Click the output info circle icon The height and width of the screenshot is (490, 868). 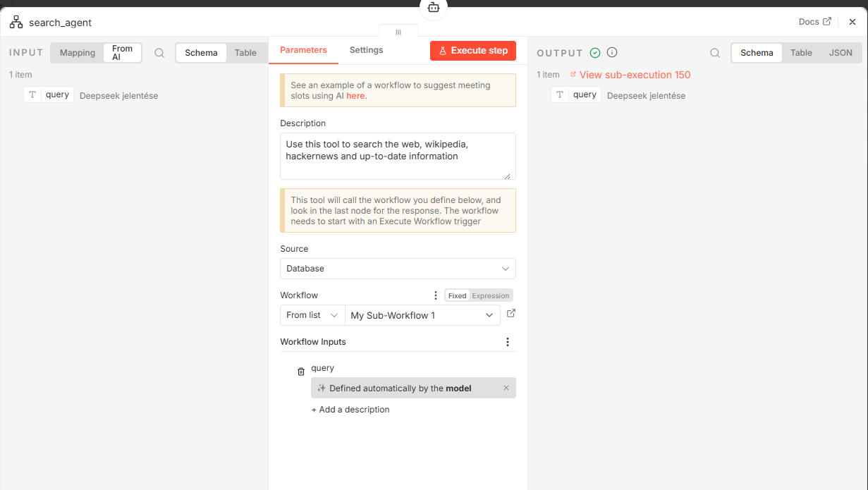612,52
